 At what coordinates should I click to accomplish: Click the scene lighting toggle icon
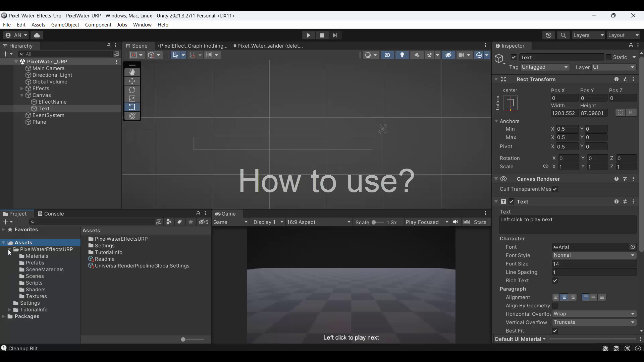401,55
